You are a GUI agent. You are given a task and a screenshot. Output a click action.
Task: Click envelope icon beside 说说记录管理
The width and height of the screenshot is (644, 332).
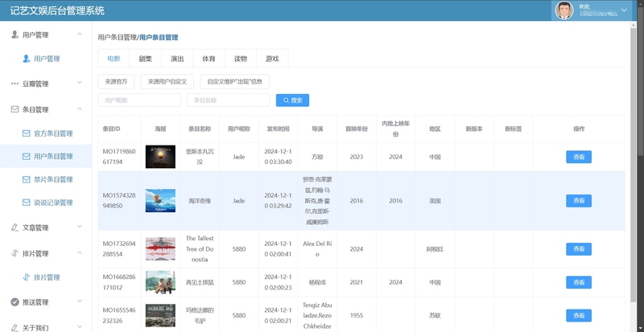click(27, 203)
